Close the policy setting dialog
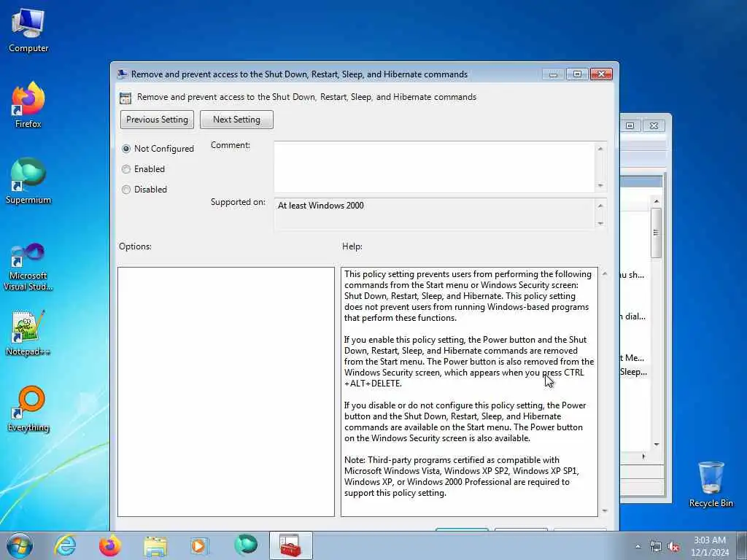 tap(601, 74)
